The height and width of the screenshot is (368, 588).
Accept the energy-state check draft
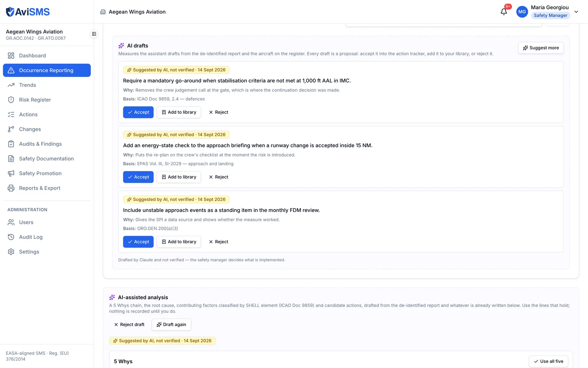[138, 177]
